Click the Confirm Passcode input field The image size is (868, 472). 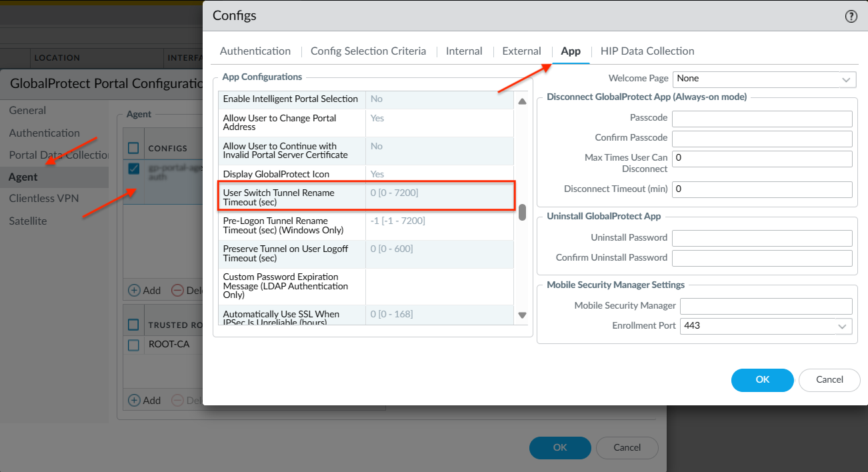click(762, 139)
